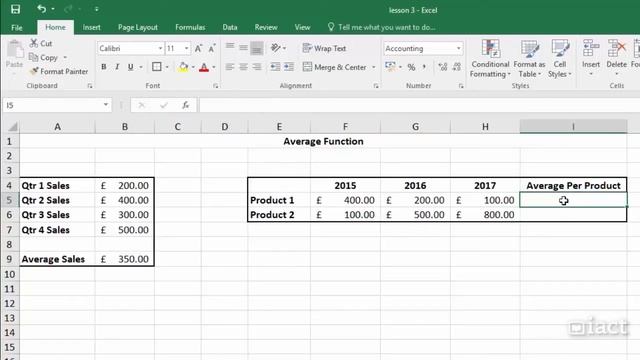Open Number dialog box launcher
This screenshot has width=640, height=360.
[461, 86]
